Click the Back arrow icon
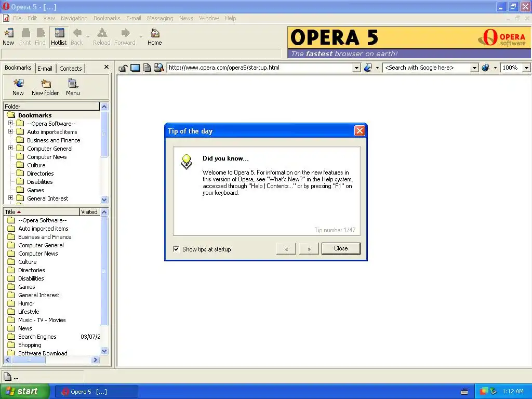The height and width of the screenshot is (399, 532). (77, 37)
